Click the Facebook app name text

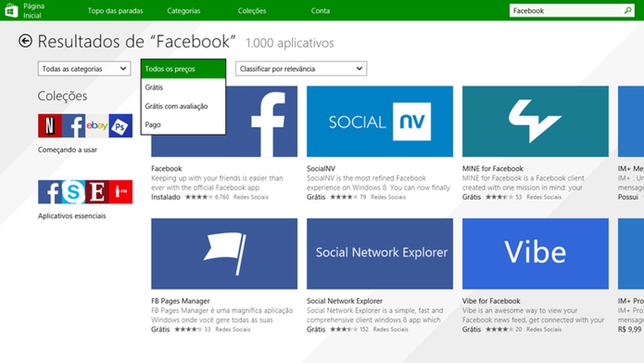pos(166,168)
